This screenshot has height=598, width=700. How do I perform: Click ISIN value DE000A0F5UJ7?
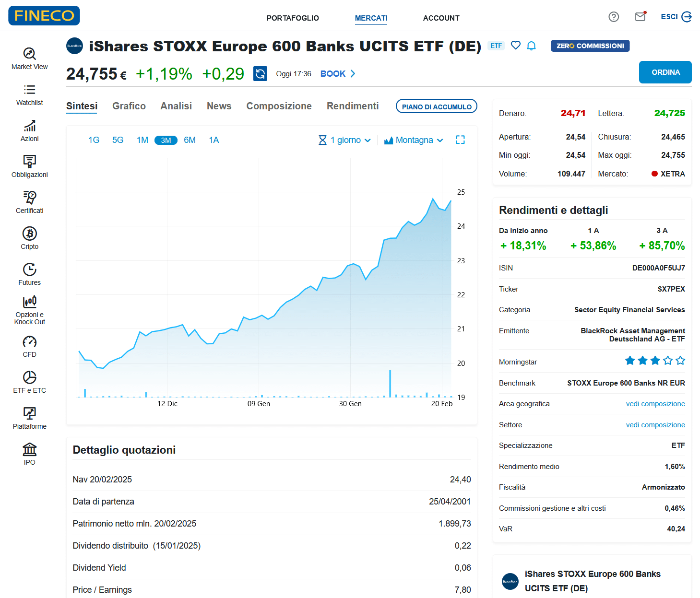[658, 268]
